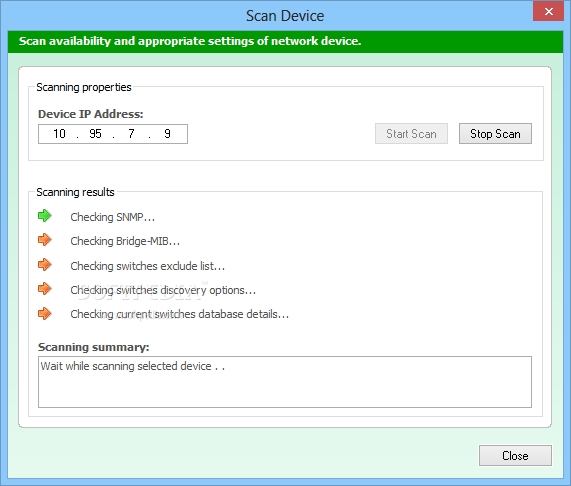Click the fourth IP octet showing 9
The width and height of the screenshot is (571, 486).
tap(168, 134)
